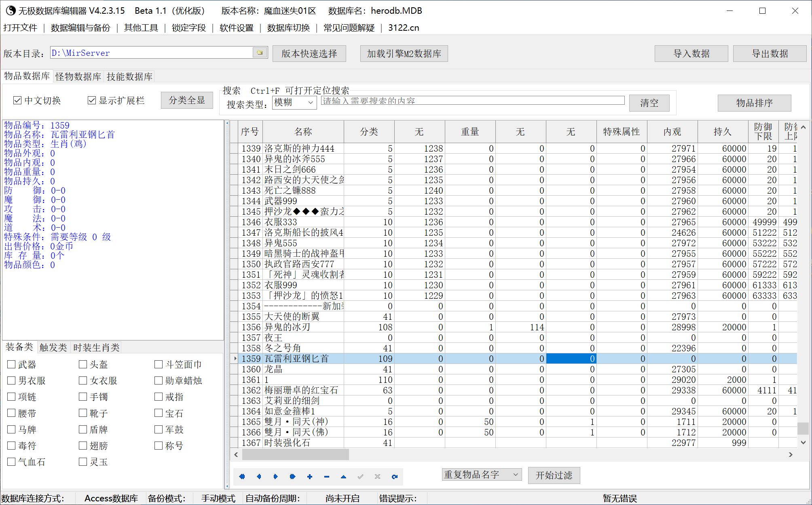The height and width of the screenshot is (505, 812).
Task: Switch to 怪物数据库 tab
Action: (x=78, y=76)
